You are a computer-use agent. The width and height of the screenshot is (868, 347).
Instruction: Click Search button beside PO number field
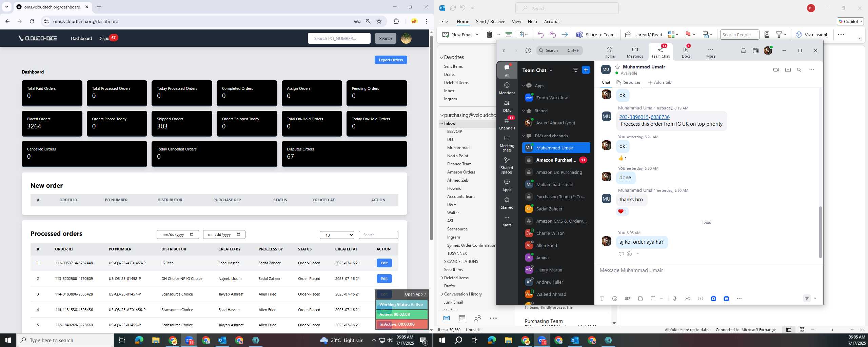point(385,38)
